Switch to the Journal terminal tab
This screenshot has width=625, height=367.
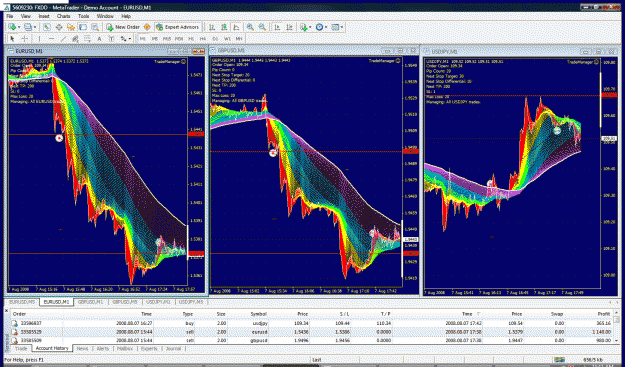pyautogui.click(x=173, y=348)
